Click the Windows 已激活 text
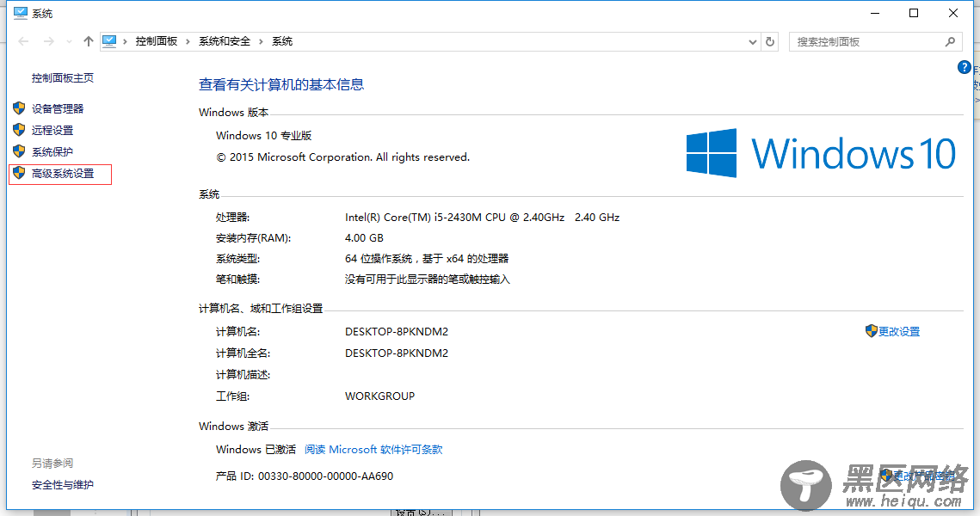Viewport: 980px width, 516px height. coord(256,449)
